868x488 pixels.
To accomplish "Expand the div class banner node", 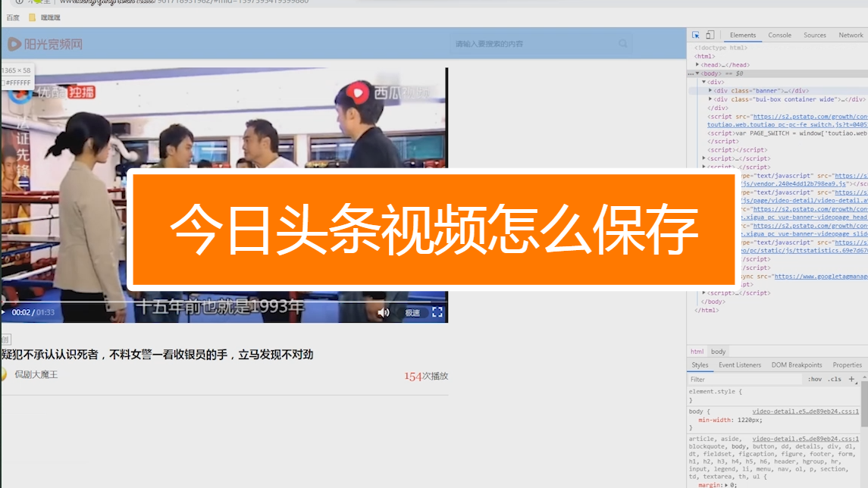I will [x=710, y=91].
